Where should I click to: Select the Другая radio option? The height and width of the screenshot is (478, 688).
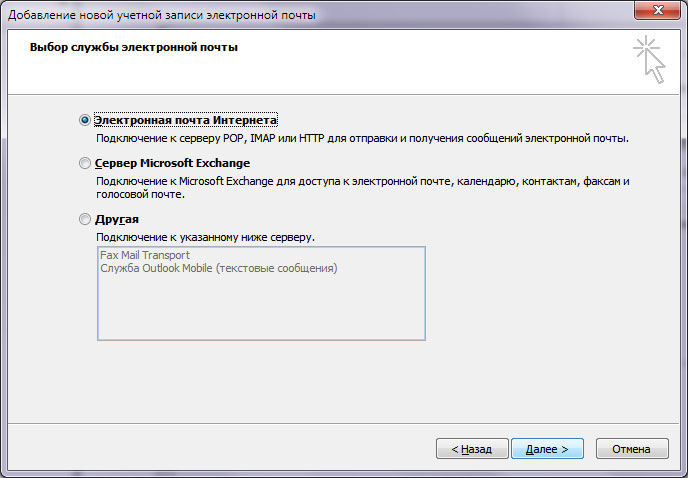point(85,219)
